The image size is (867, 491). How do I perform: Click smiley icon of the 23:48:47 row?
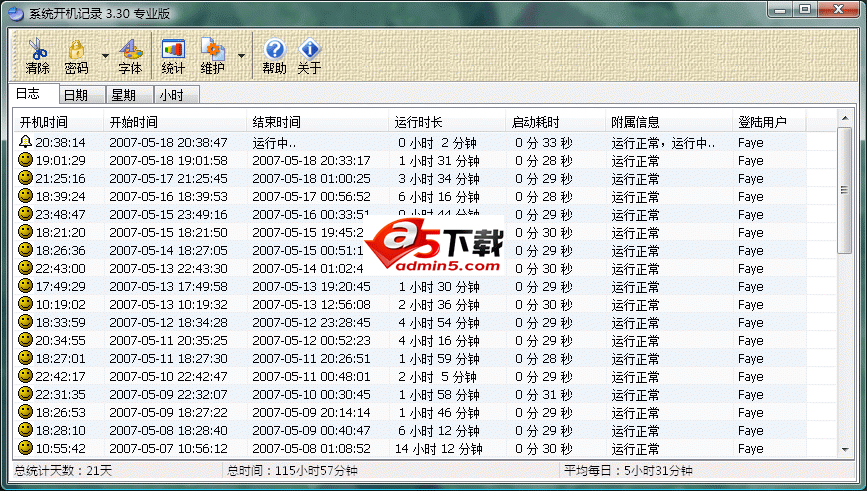25,213
